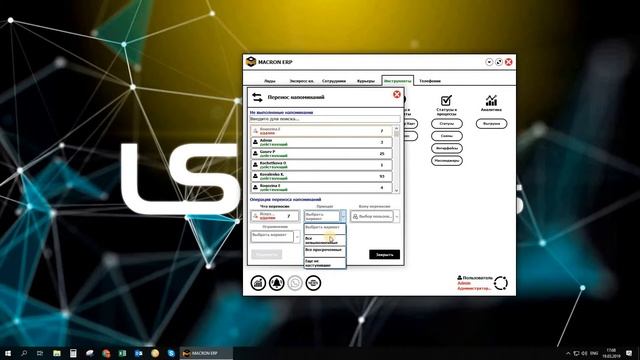Click the list scrollbar down arrow

click(x=396, y=190)
